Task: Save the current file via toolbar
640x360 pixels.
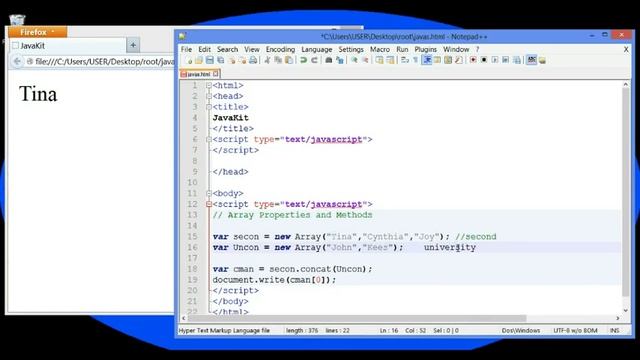Action: coord(210,60)
